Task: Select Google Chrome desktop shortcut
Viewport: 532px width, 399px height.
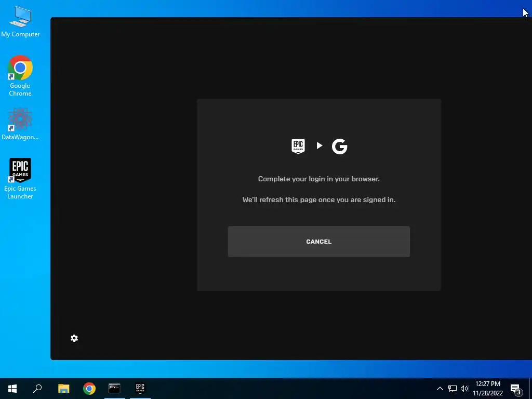Action: coord(20,76)
